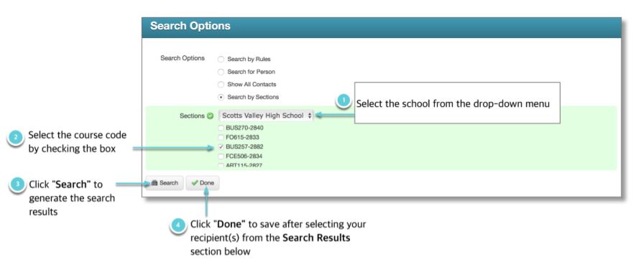Click the numbered step 1 circle marker
This screenshot has height=267, width=644.
coord(343,100)
